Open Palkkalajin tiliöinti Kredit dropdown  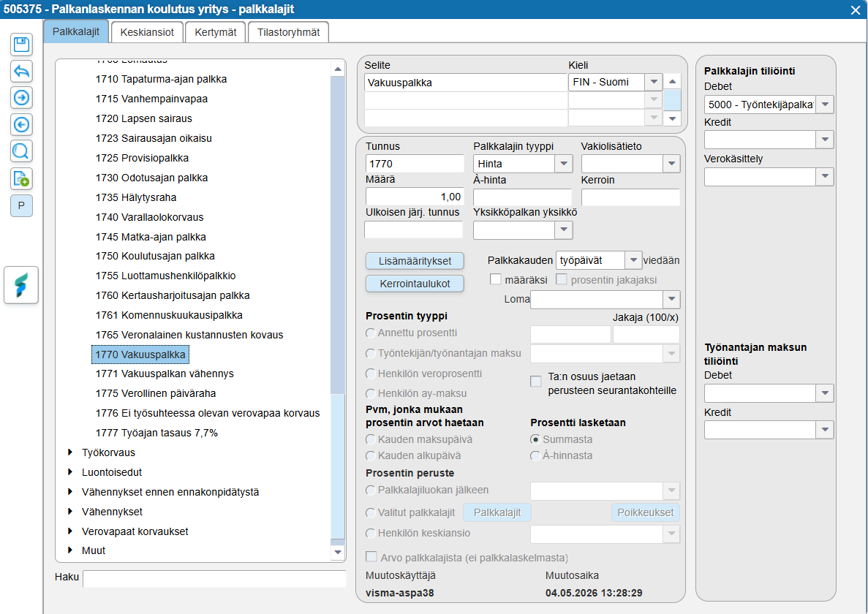coord(825,140)
